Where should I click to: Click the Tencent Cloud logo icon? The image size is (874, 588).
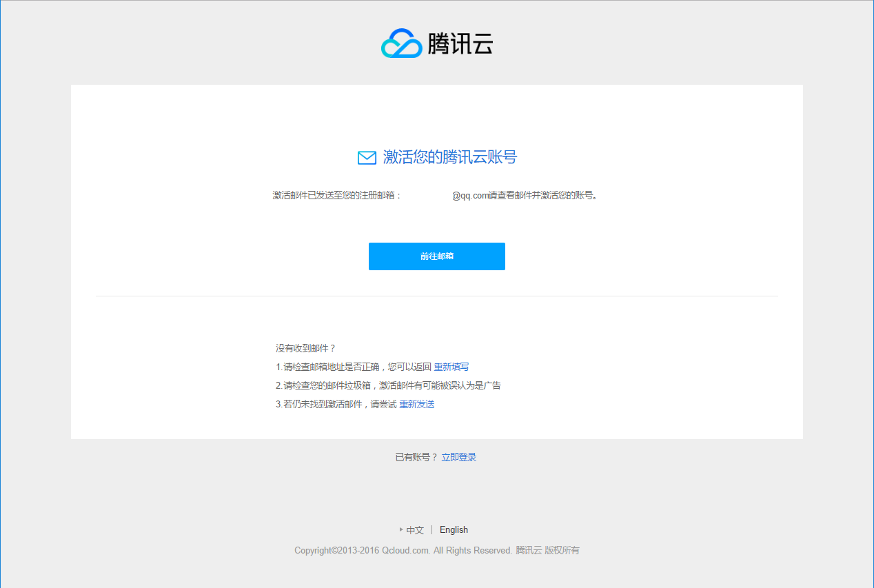point(401,43)
